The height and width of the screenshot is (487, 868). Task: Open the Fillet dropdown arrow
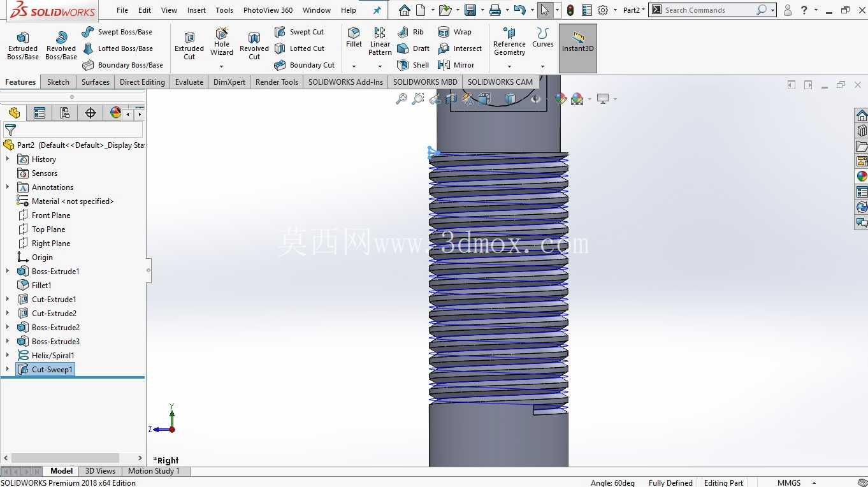[x=354, y=66]
